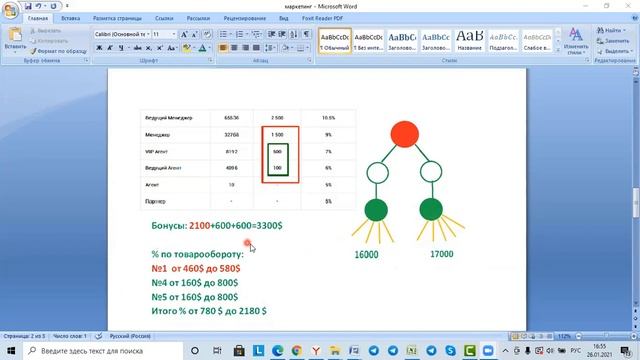Apply subscript formatting

tap(149, 48)
